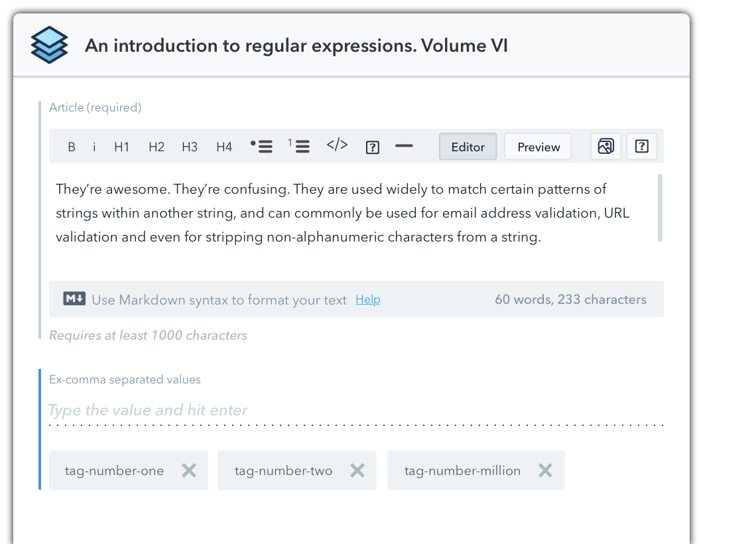Viewport: 756px width, 544px height.
Task: Click the layered stack logo icon
Action: coord(49,45)
